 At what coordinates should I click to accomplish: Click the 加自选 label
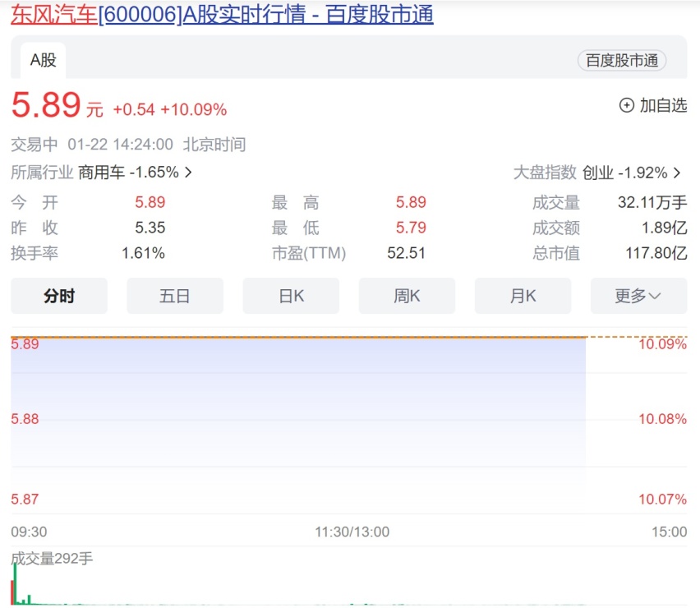663,105
